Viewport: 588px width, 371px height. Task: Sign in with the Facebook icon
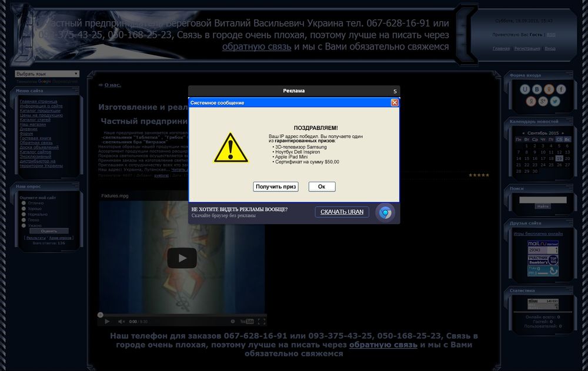click(561, 89)
